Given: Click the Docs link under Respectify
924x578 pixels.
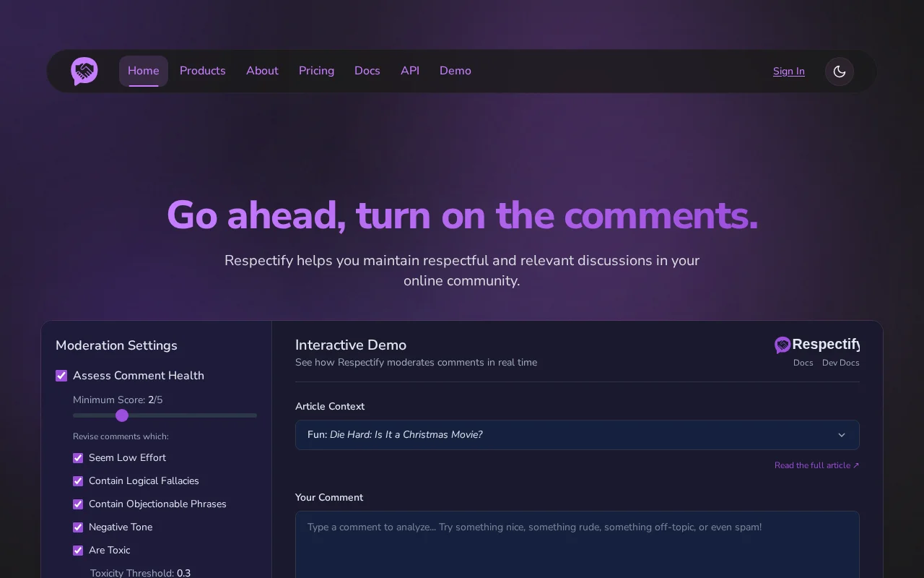Looking at the screenshot, I should 803,363.
